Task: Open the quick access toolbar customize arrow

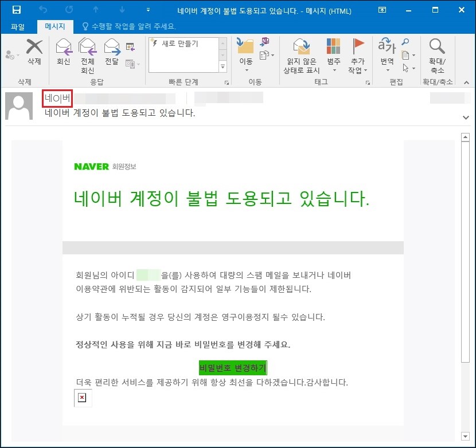Action: pyautogui.click(x=148, y=10)
